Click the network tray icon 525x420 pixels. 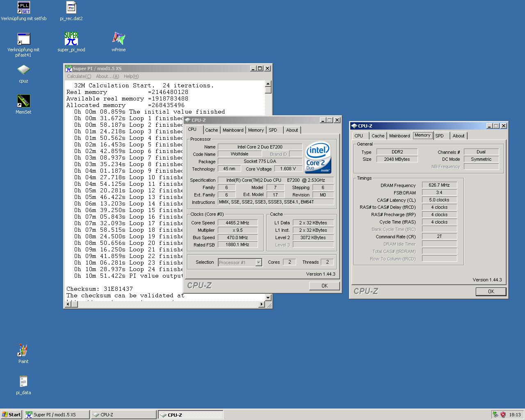point(495,415)
